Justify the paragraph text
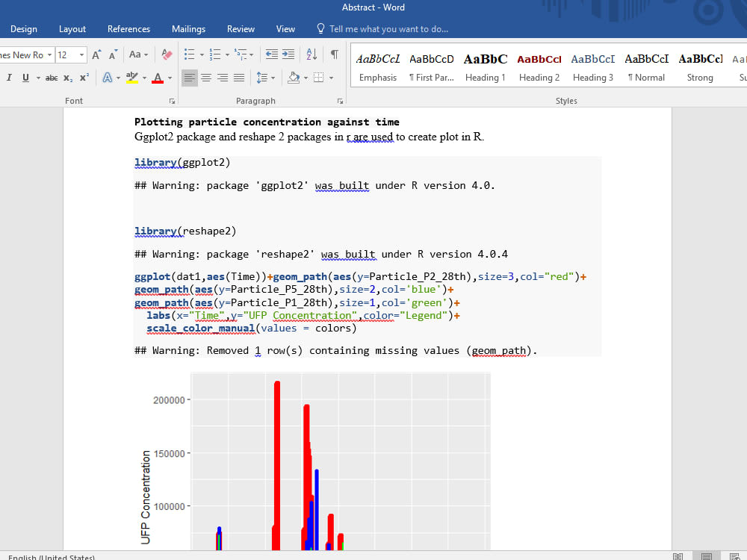 pyautogui.click(x=239, y=78)
